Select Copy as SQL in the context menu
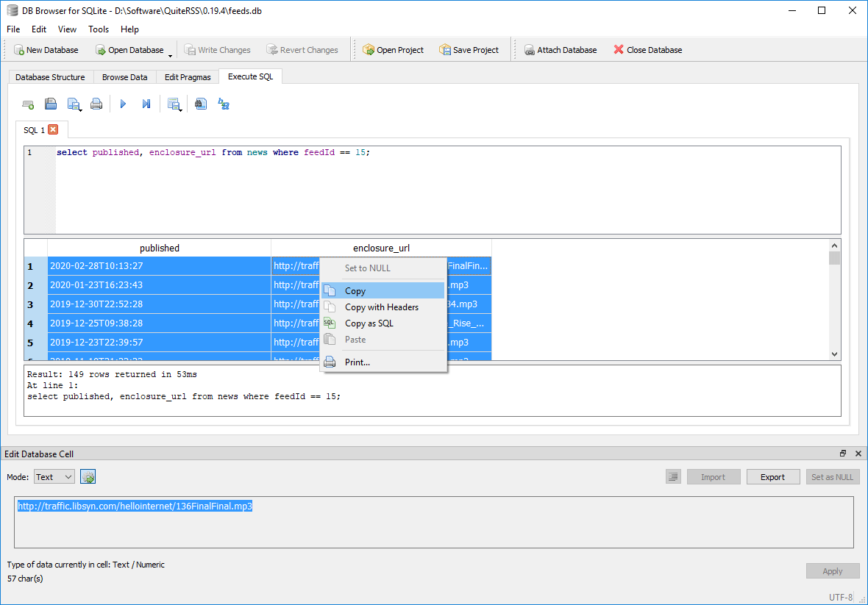 point(369,323)
